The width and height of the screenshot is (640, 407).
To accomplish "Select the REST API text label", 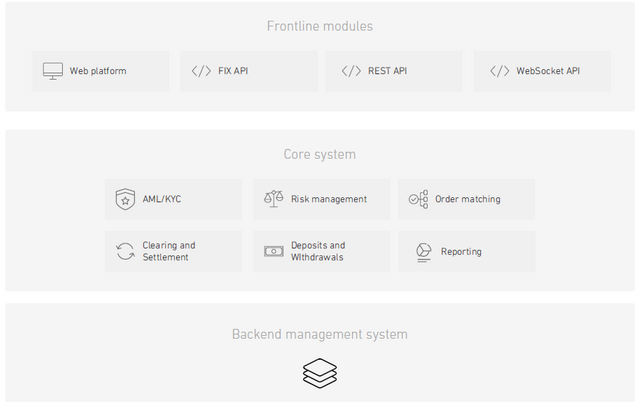I will pos(387,71).
